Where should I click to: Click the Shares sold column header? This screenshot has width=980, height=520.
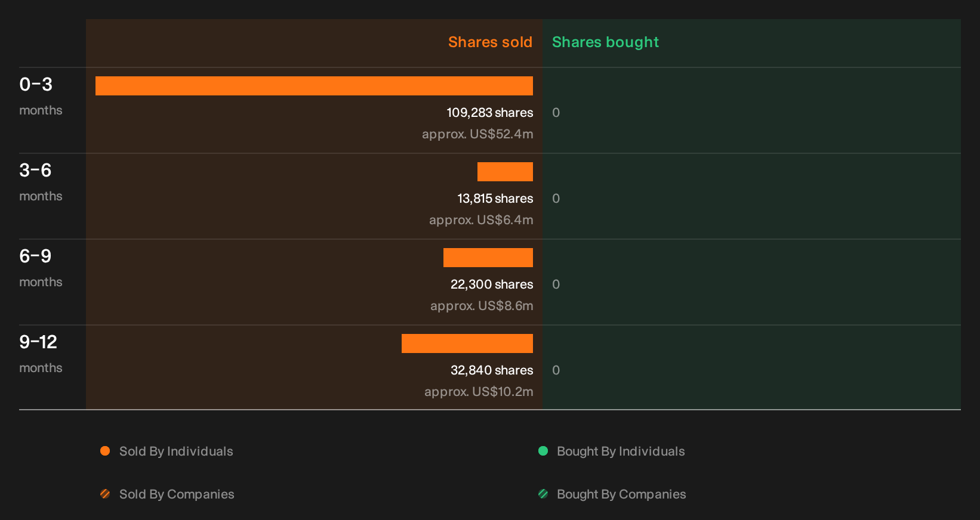pos(490,42)
